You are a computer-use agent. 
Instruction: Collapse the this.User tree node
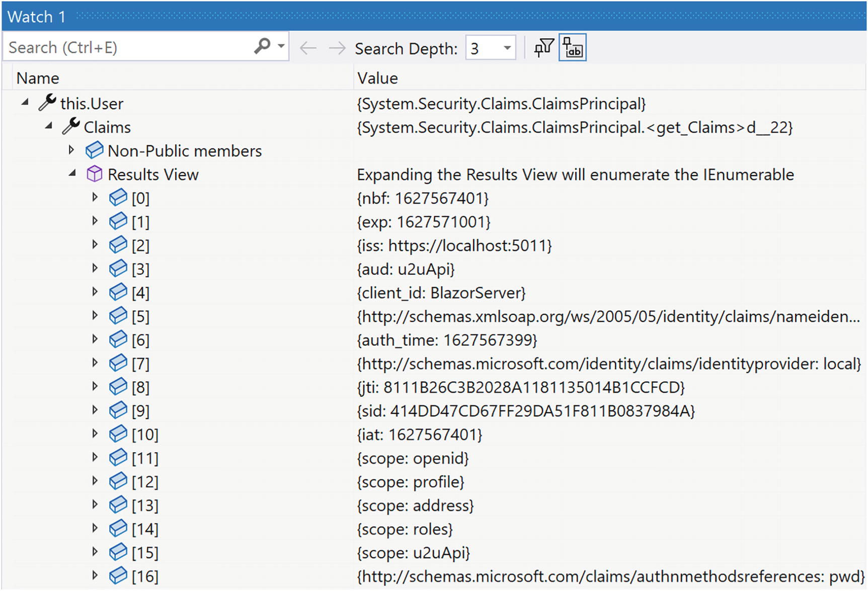25,103
